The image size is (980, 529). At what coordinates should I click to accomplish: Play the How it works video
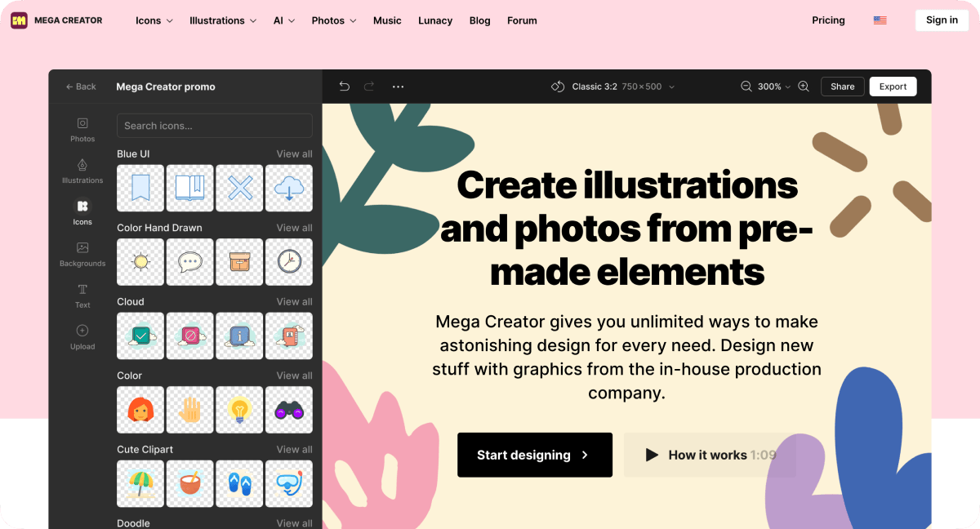pyautogui.click(x=710, y=455)
